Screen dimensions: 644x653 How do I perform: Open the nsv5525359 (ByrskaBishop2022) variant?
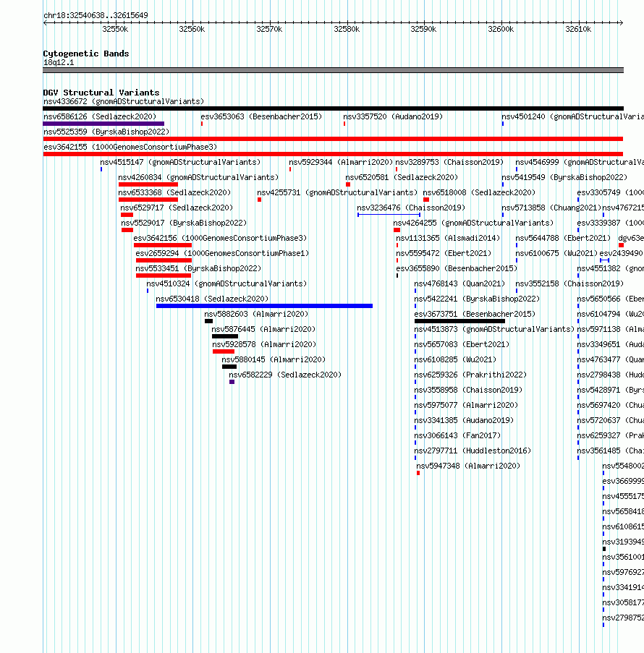click(x=106, y=132)
